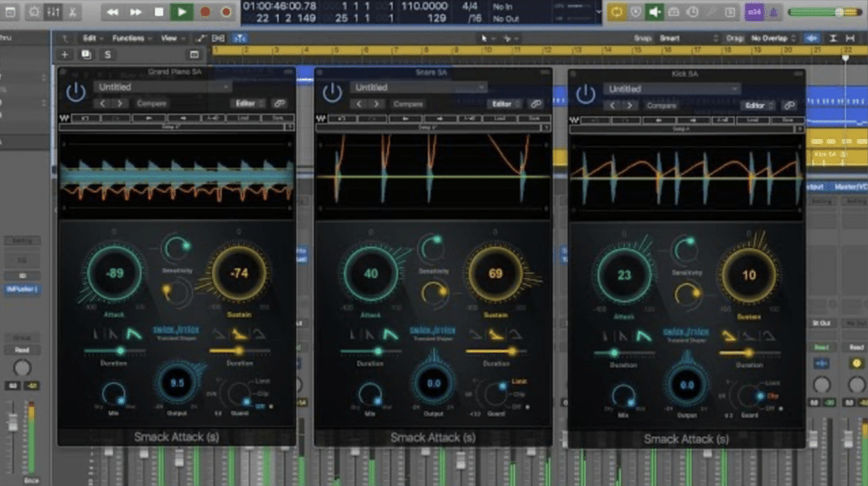Open the View menu in tracks area

[171, 38]
